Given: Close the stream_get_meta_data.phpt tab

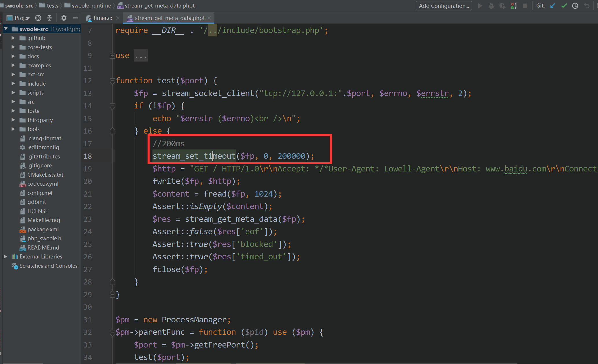Looking at the screenshot, I should tap(209, 18).
